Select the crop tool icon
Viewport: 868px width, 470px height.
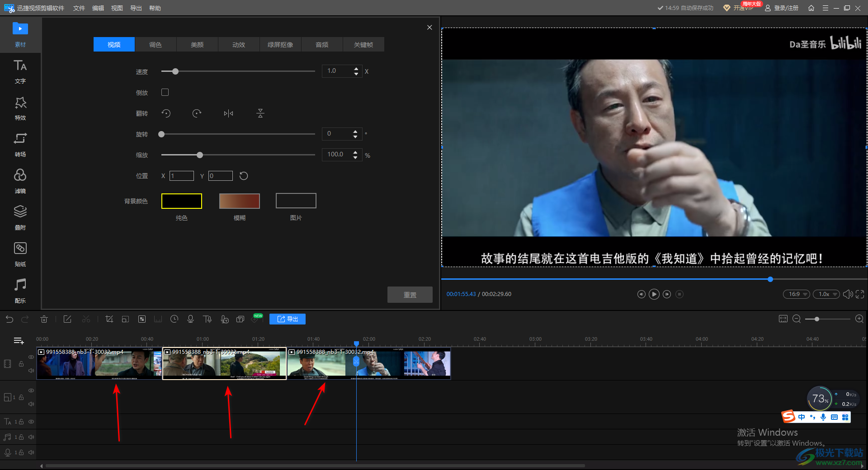pos(109,319)
